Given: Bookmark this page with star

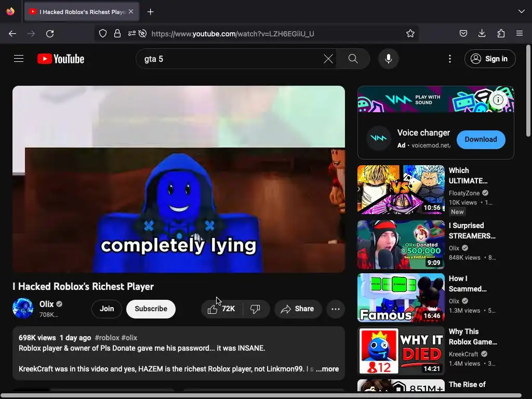Looking at the screenshot, I should click(x=410, y=33).
